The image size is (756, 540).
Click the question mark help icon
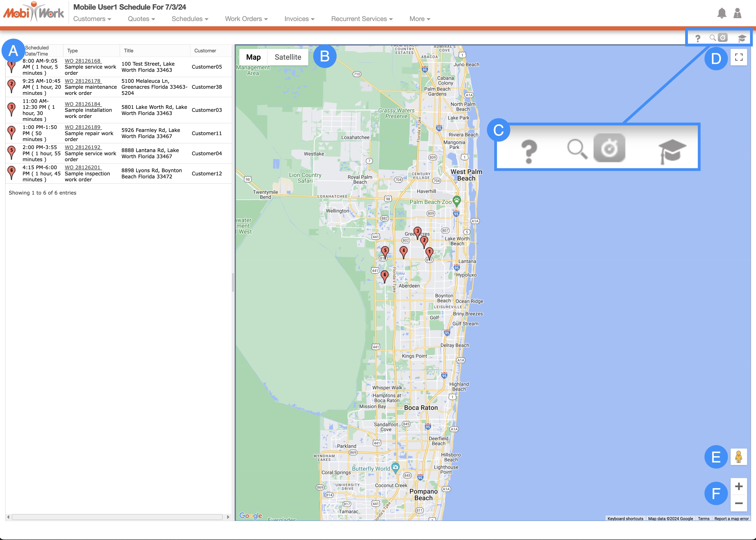tap(698, 39)
